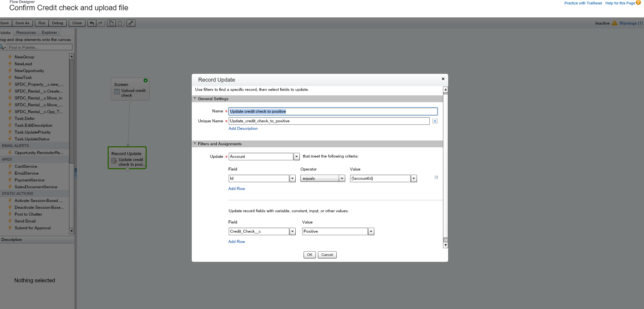
Task: Open the Practice with Trailhead link
Action: point(583,3)
